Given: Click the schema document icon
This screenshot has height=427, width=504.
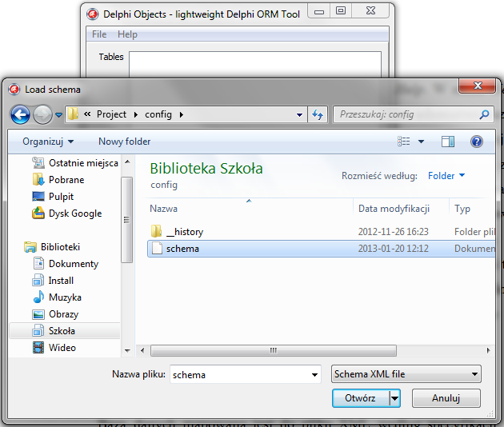Looking at the screenshot, I should pyautogui.click(x=157, y=249).
